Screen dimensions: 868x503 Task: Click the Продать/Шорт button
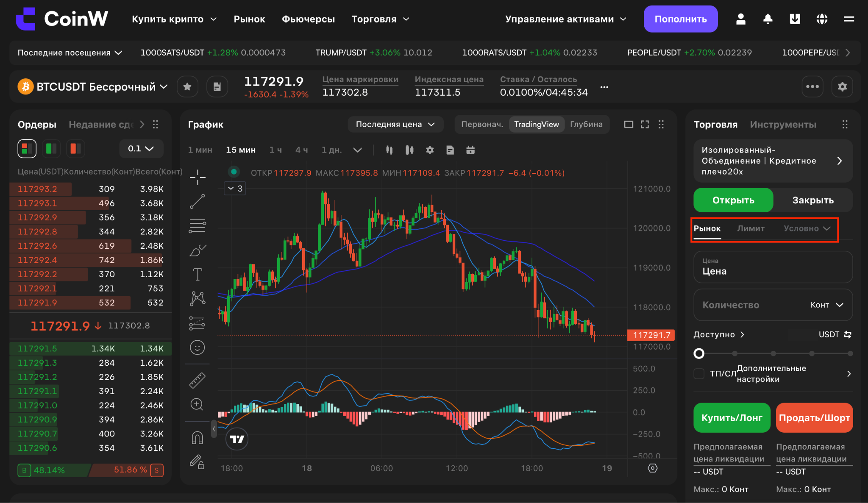point(814,418)
